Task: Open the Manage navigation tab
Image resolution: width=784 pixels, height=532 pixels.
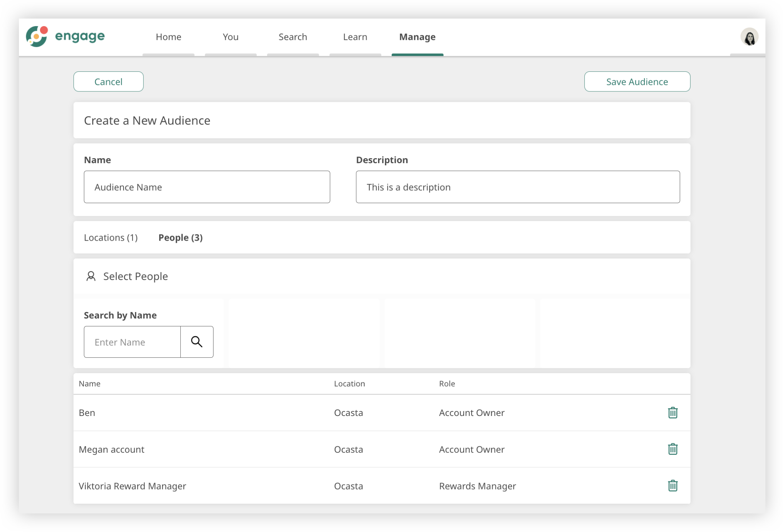Action: pos(417,37)
